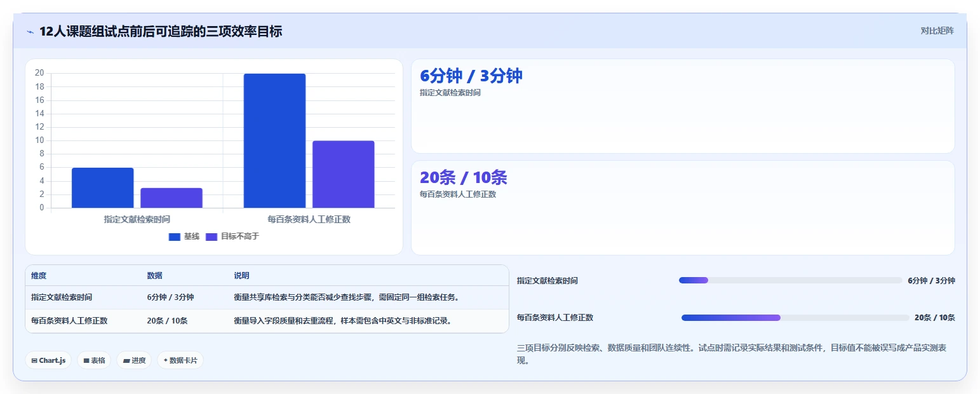
Task: Click the progress bar for 每百条资料人工修正数
Action: (795, 318)
